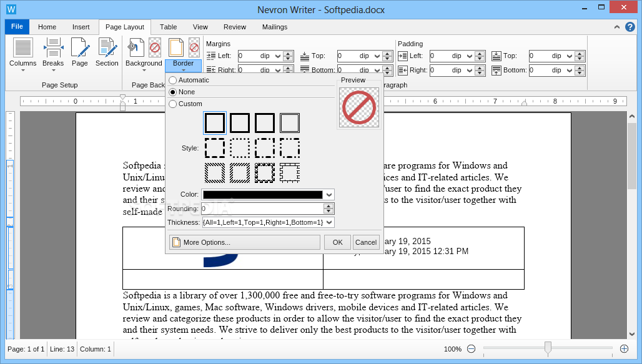This screenshot has width=642, height=364.
Task: Open help with the question mark icon
Action: click(630, 27)
